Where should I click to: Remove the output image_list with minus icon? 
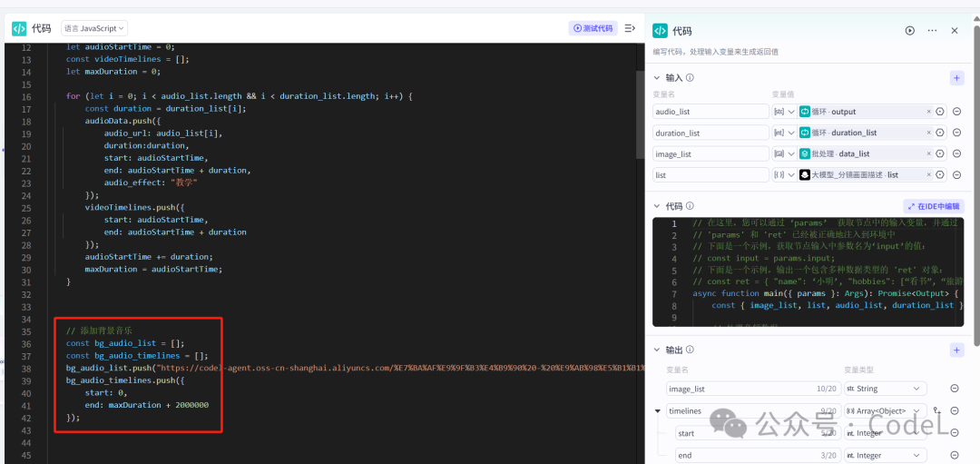(955, 389)
